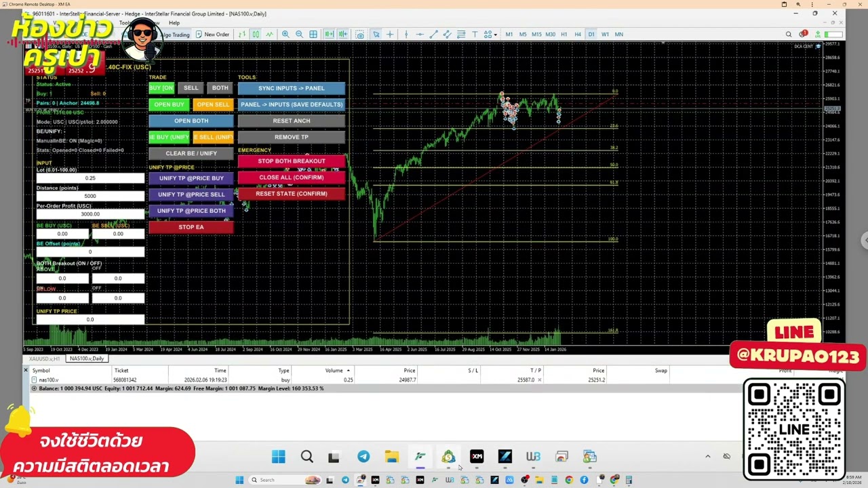
Task: Click CLEAR BE / UNIFY button
Action: (x=191, y=153)
